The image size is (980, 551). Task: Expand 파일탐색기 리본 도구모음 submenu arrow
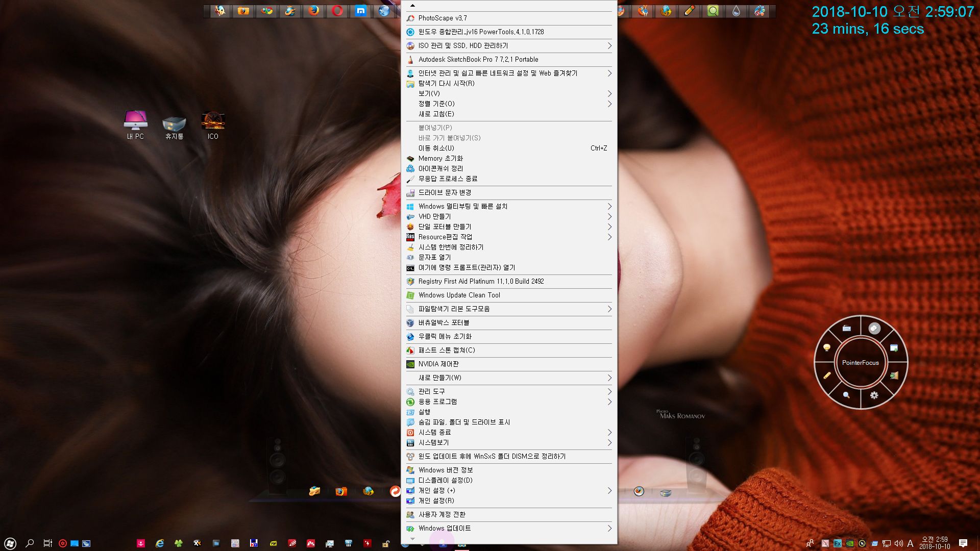tap(609, 309)
